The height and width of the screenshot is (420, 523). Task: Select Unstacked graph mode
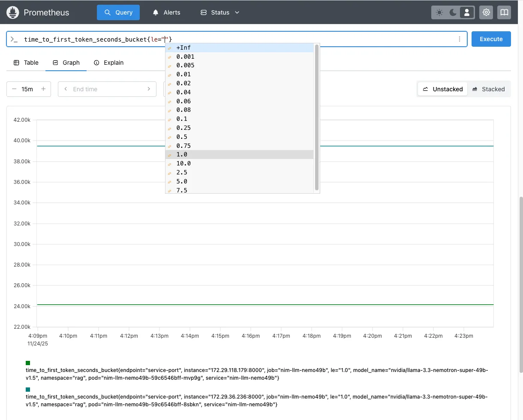[x=442, y=89]
